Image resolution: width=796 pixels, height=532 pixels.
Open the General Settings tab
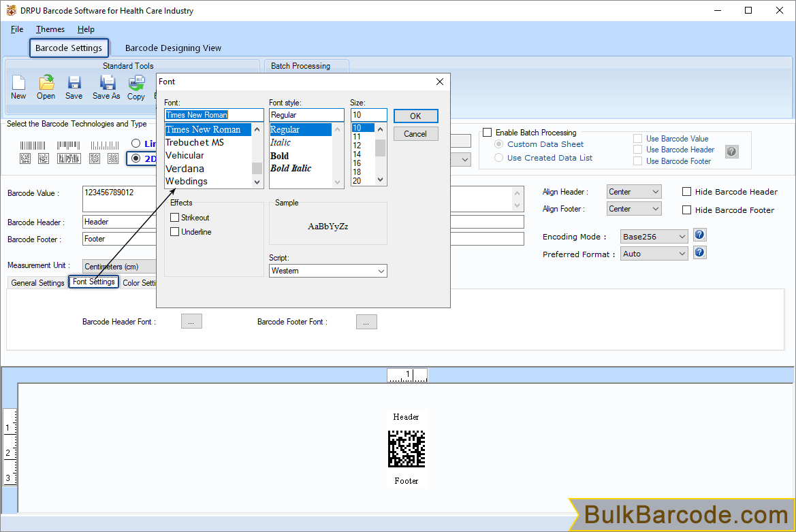click(37, 283)
